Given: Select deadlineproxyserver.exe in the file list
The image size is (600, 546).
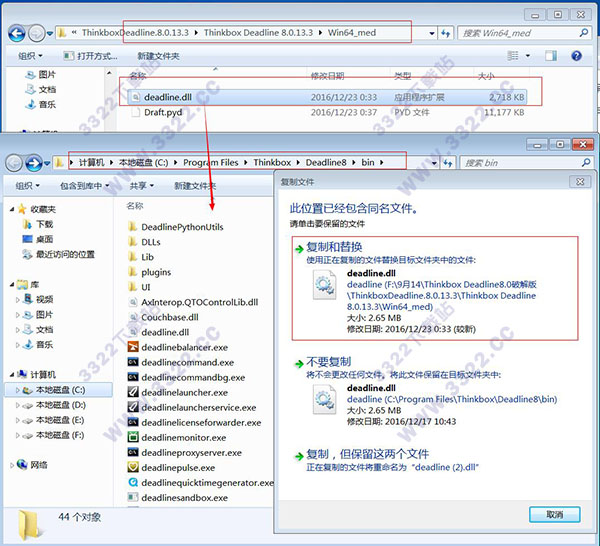Looking at the screenshot, I should (x=191, y=452).
